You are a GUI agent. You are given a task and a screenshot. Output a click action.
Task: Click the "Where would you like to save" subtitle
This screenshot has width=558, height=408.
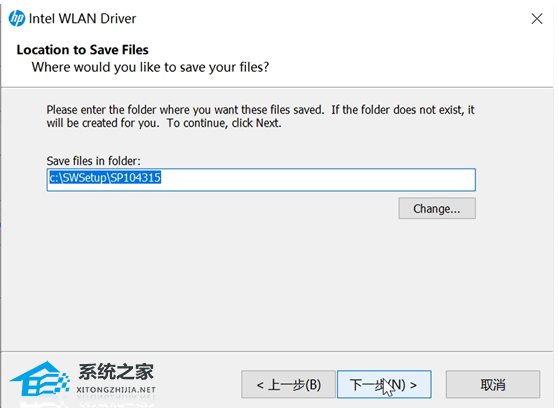click(150, 67)
